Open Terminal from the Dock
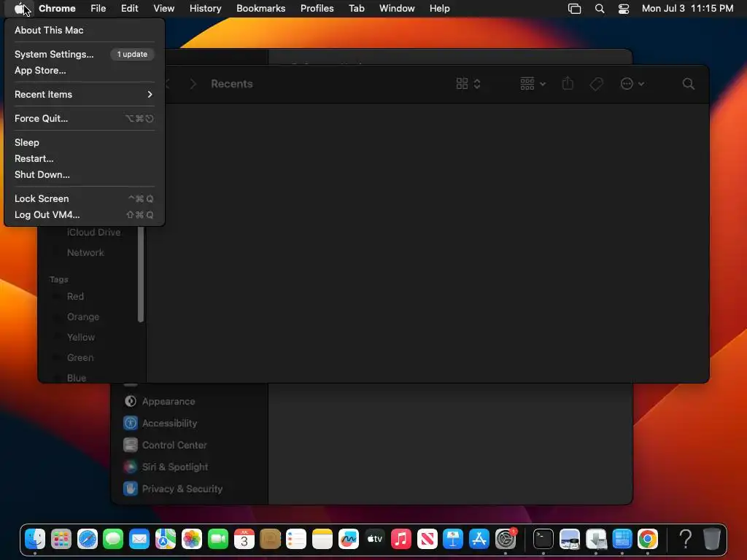 point(543,539)
